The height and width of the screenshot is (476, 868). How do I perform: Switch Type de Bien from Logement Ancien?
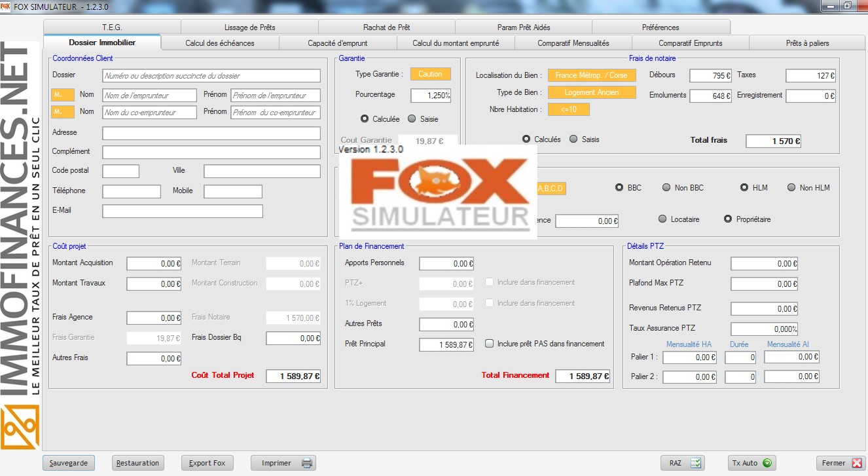pyautogui.click(x=592, y=92)
